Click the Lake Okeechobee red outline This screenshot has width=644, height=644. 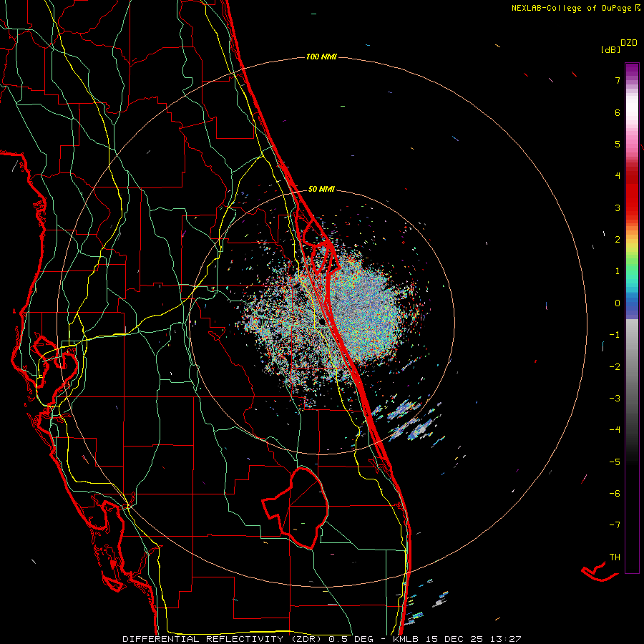[x=296, y=507]
